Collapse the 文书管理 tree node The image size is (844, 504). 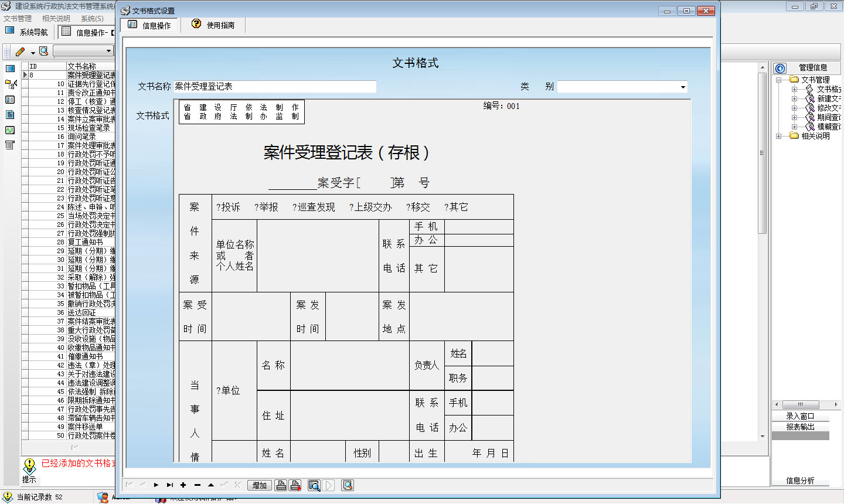779,80
